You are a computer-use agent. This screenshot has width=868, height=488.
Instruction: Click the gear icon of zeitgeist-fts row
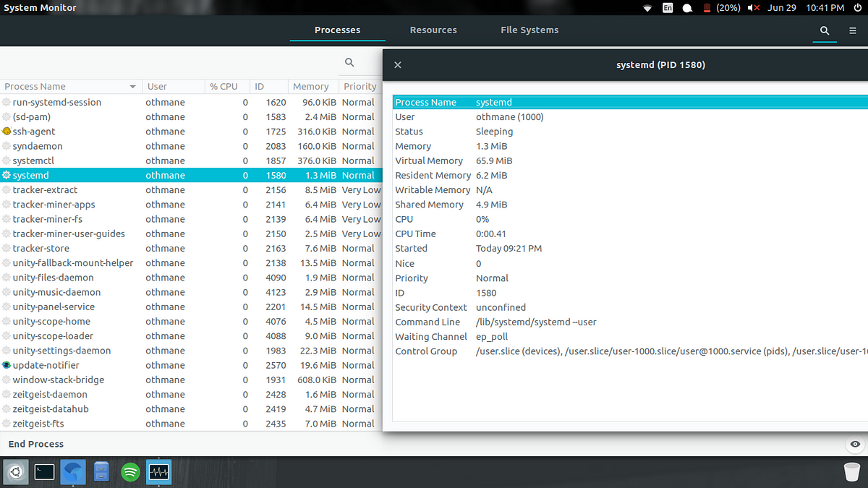(x=7, y=424)
